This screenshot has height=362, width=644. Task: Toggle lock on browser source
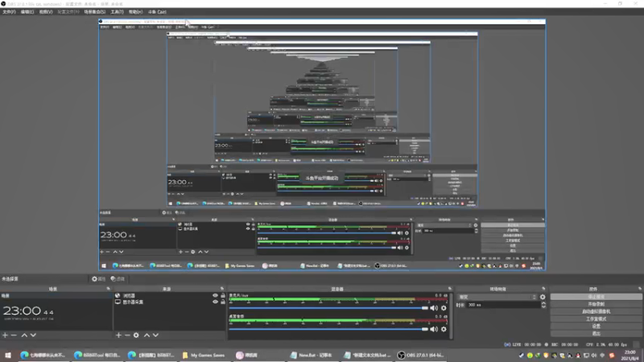(x=223, y=295)
